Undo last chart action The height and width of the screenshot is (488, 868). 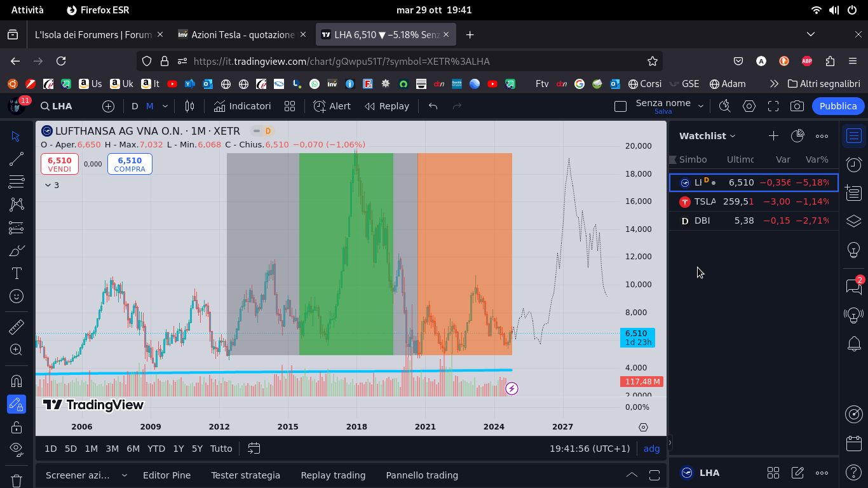(x=433, y=106)
